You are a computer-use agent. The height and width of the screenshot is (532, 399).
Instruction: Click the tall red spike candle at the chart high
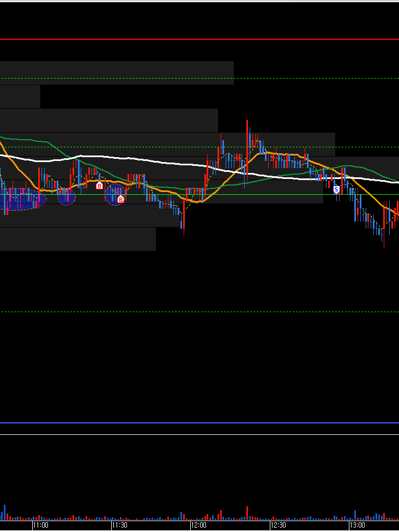(247, 151)
